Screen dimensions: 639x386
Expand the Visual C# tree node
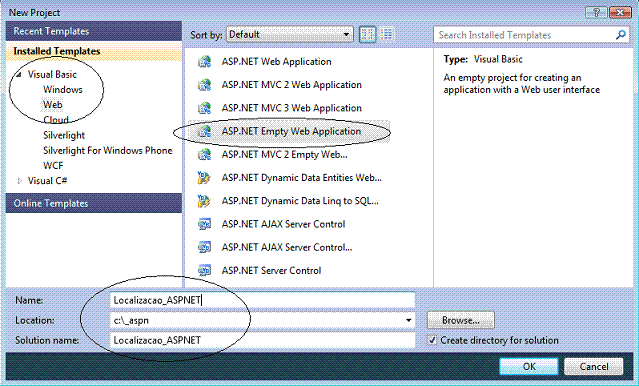[x=19, y=181]
